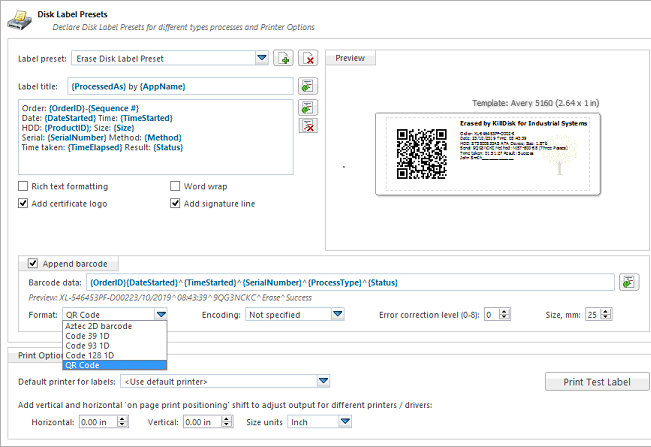Insert a tag into the label body text
The height and width of the screenshot is (447, 651).
click(308, 107)
